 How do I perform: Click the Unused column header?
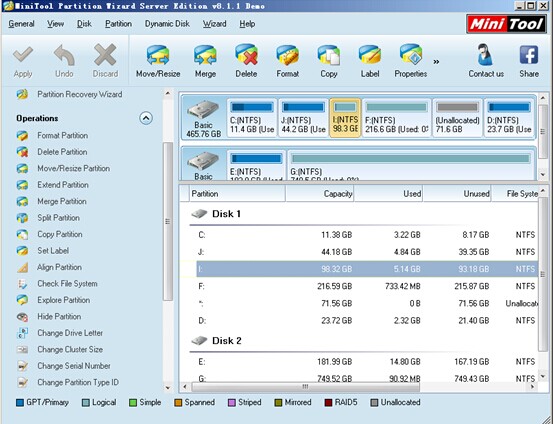pyautogui.click(x=458, y=194)
